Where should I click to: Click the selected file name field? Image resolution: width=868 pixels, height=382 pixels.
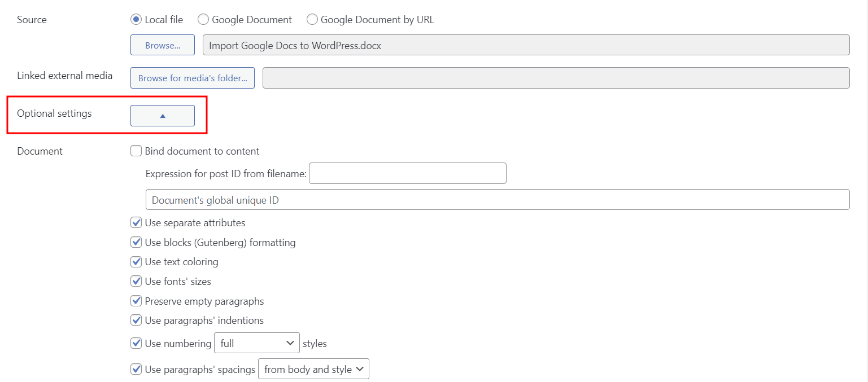tap(526, 45)
